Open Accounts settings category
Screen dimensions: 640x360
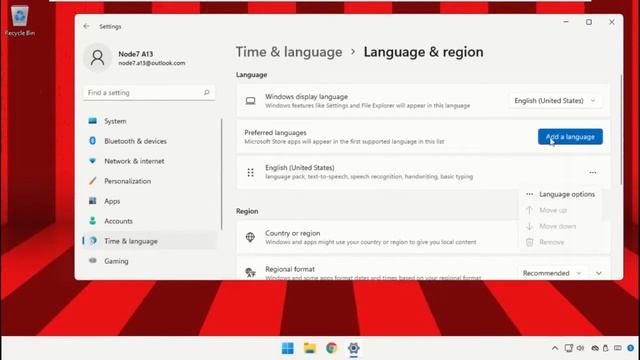click(x=149, y=221)
